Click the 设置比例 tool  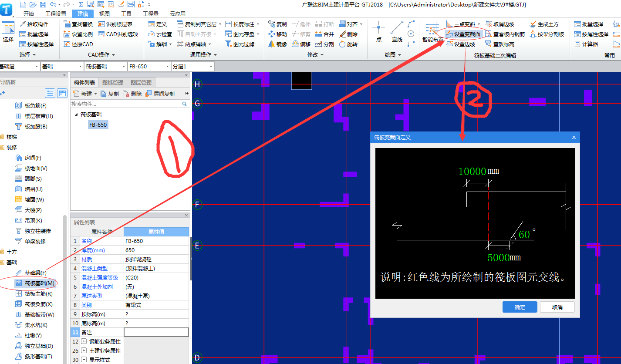pos(78,34)
